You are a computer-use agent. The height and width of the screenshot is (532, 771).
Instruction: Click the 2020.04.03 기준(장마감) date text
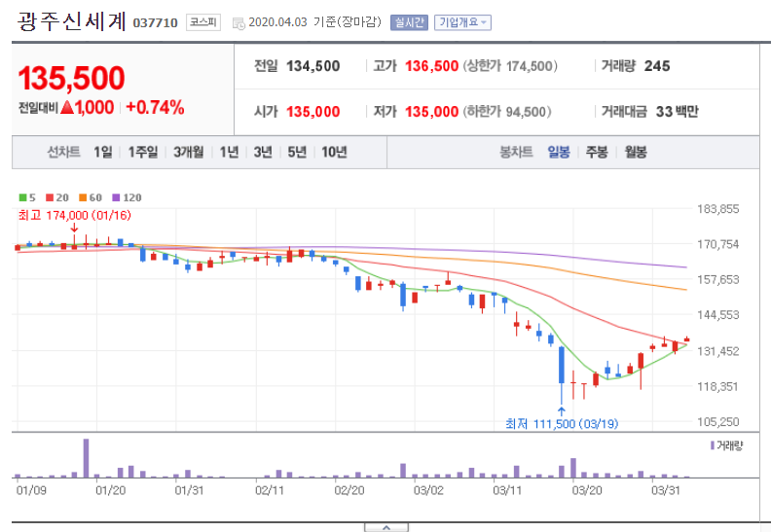point(314,22)
